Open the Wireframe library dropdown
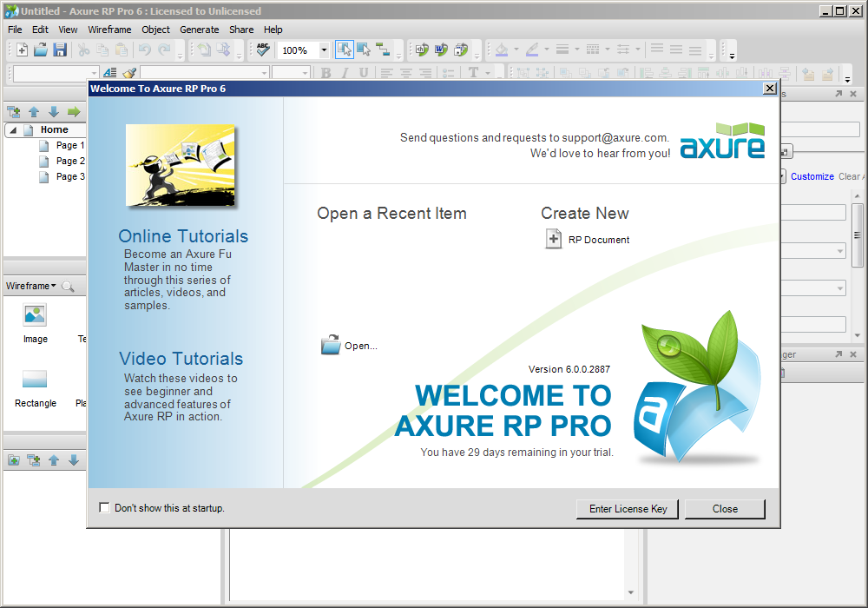 [x=31, y=286]
